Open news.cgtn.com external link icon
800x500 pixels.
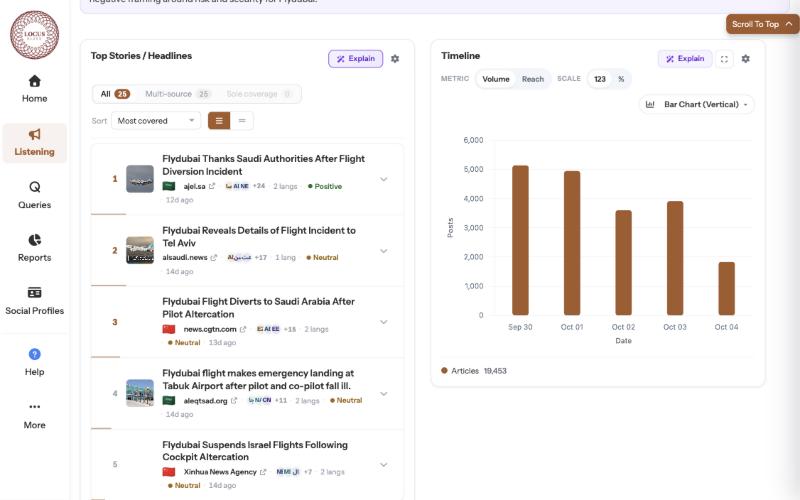(x=243, y=329)
